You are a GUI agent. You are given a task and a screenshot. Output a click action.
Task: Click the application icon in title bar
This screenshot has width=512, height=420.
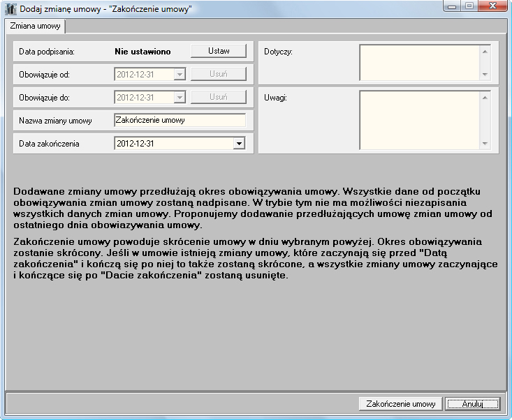[x=10, y=9]
